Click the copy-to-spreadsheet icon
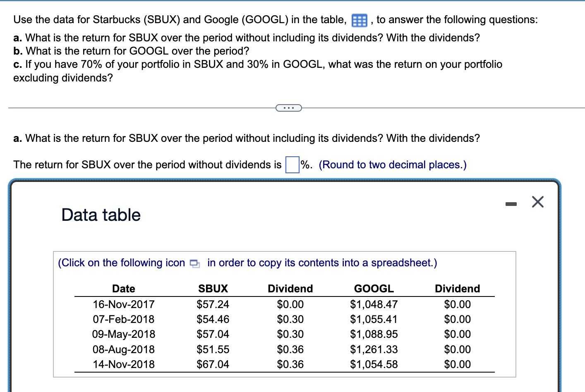The image size is (585, 392). tap(194, 263)
